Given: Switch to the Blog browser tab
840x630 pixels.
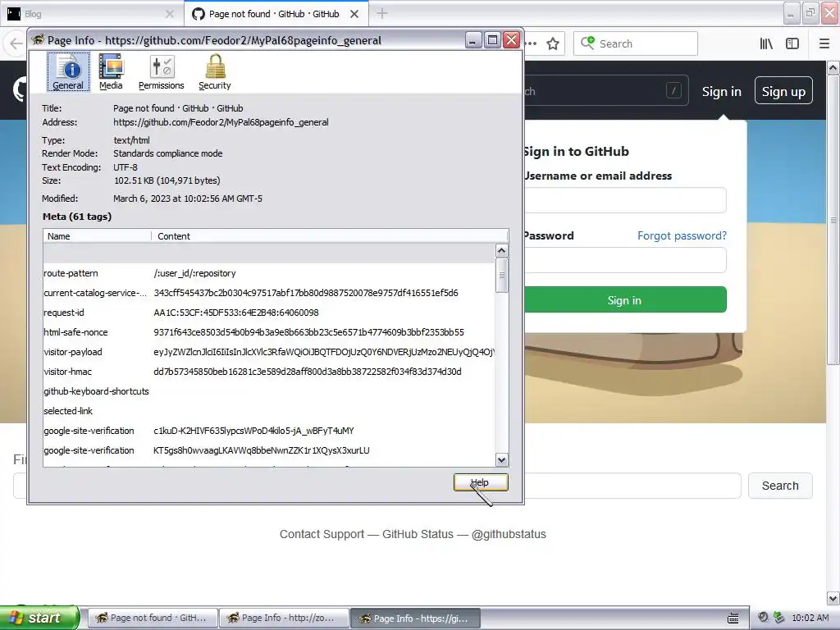Looking at the screenshot, I should point(91,14).
